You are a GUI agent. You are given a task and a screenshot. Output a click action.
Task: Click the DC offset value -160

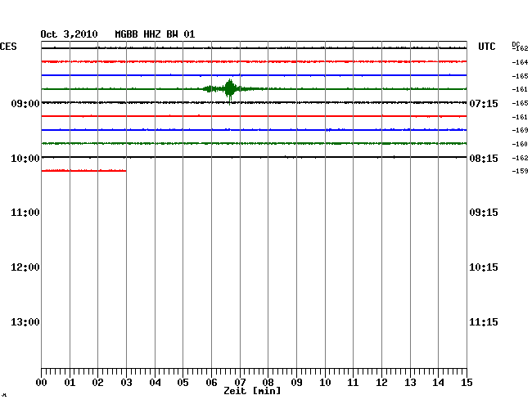(x=520, y=144)
